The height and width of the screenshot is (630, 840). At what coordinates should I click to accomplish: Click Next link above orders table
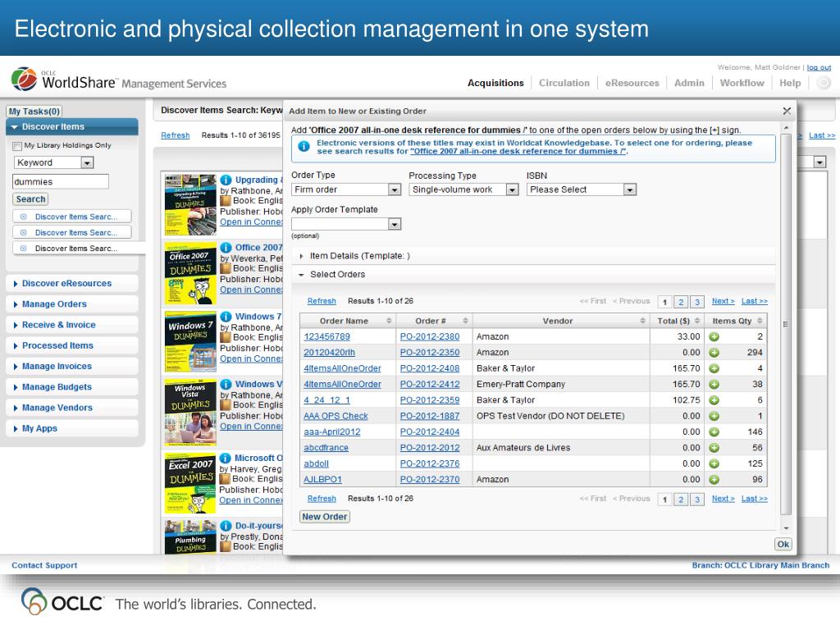(x=723, y=301)
